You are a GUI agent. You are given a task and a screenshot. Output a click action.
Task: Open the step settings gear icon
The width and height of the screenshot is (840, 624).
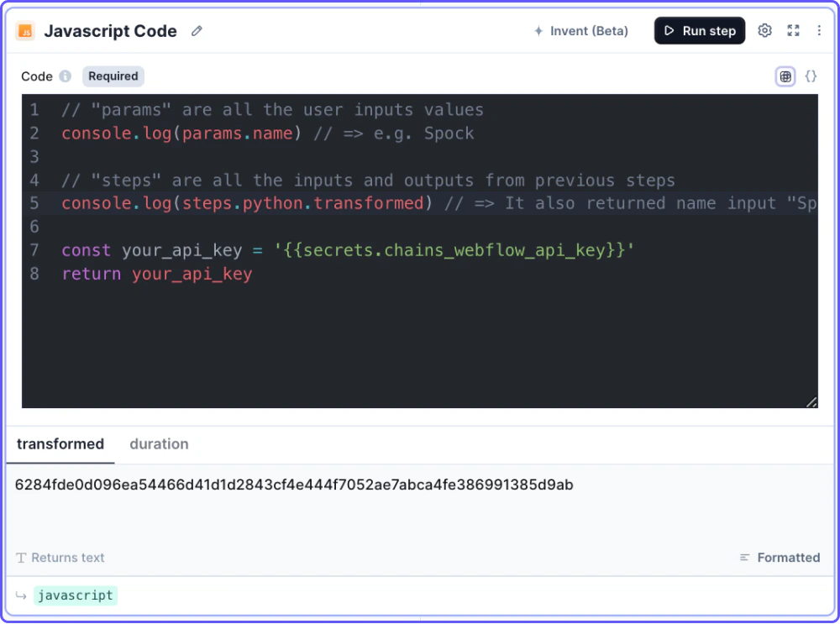click(764, 30)
